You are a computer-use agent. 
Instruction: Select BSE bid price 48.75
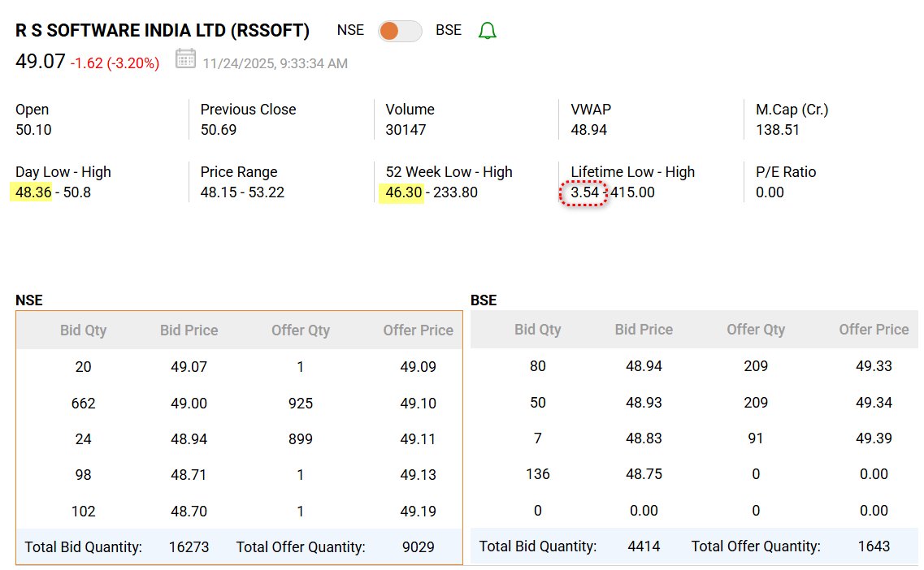[x=644, y=474]
